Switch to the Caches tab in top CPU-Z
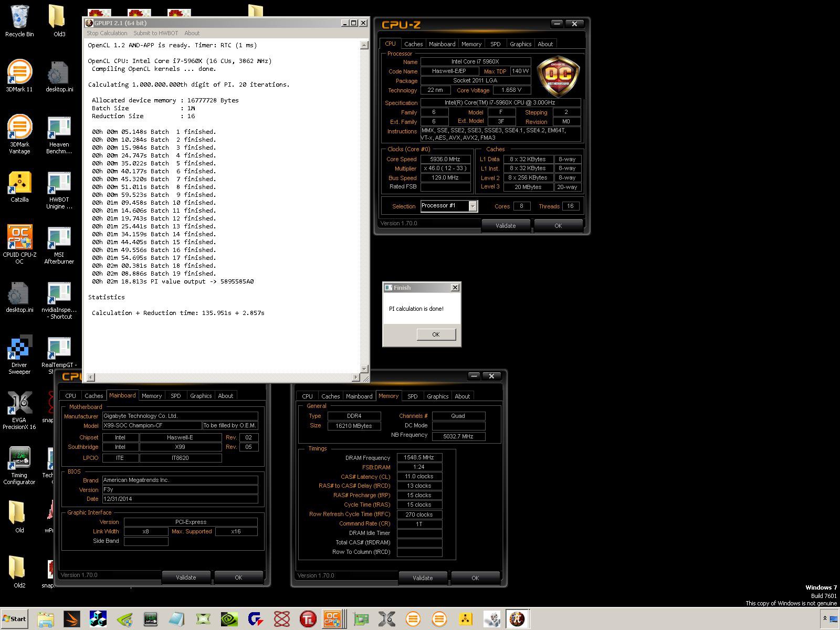The width and height of the screenshot is (840, 630). (413, 44)
